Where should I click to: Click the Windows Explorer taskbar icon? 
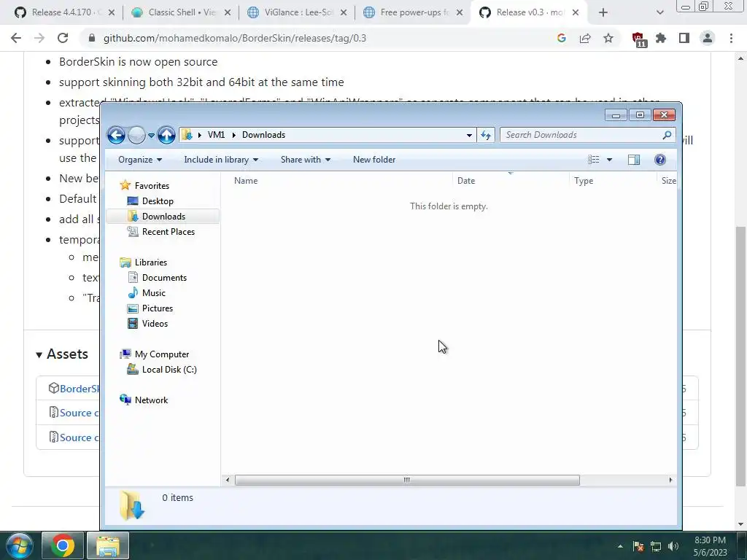pyautogui.click(x=108, y=545)
